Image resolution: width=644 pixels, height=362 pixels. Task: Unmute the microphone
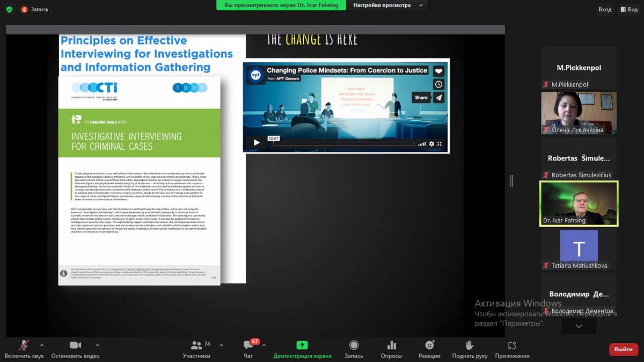24,345
